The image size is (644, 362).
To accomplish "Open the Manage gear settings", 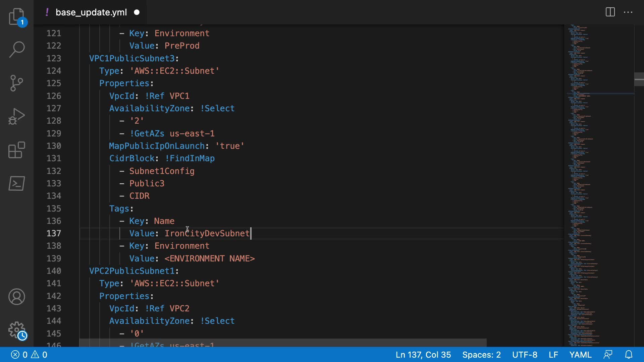I will tap(16, 330).
